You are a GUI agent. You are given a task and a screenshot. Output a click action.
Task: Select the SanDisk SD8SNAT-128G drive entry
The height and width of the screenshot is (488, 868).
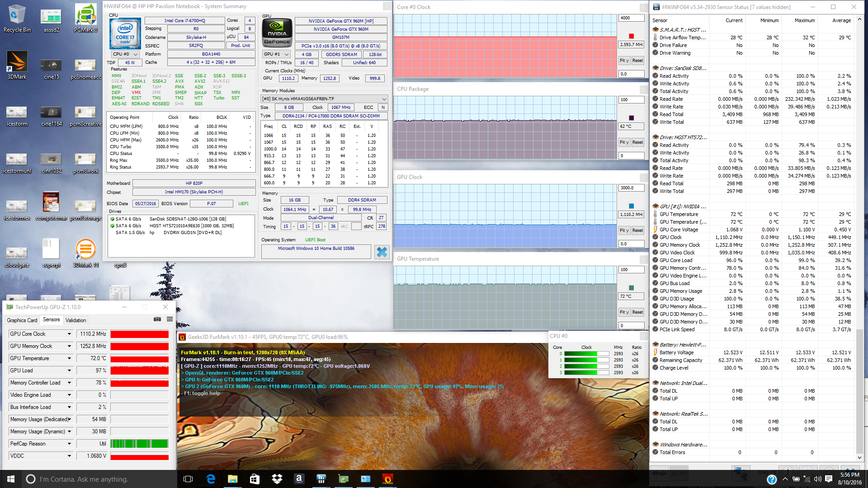(181, 219)
